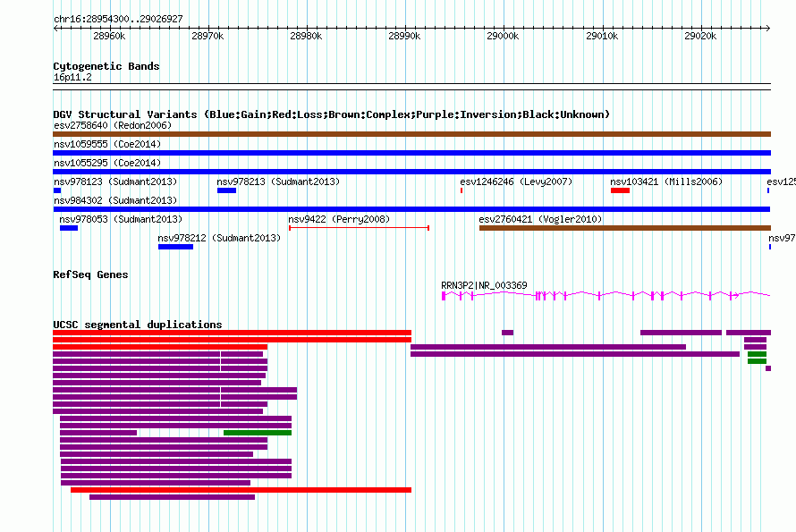Click the small purple duplication block under 29000k
This screenshot has width=796, height=532.
coord(507,333)
